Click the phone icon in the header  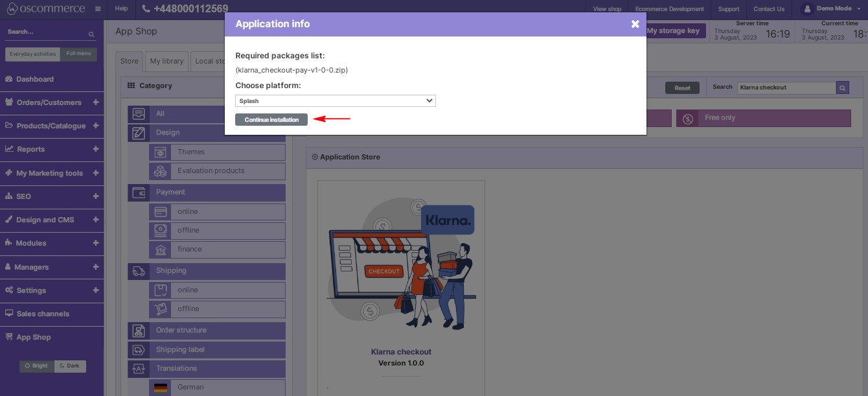pyautogui.click(x=146, y=9)
